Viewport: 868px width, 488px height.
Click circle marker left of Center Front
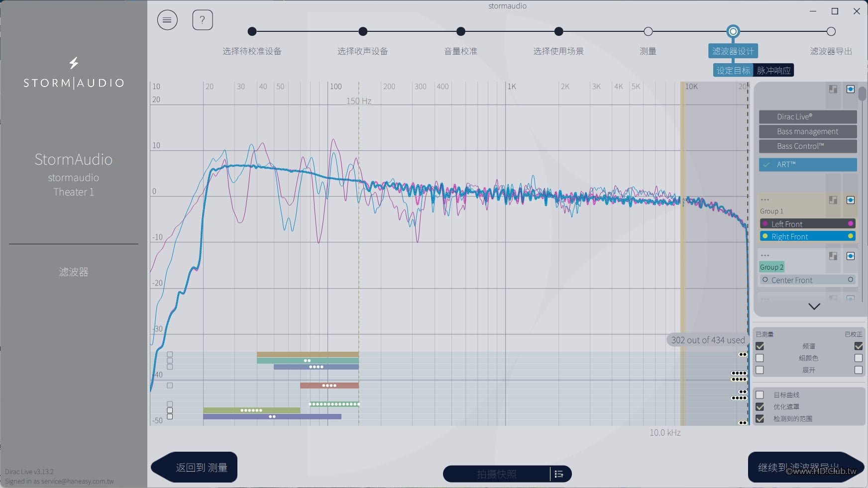point(765,280)
